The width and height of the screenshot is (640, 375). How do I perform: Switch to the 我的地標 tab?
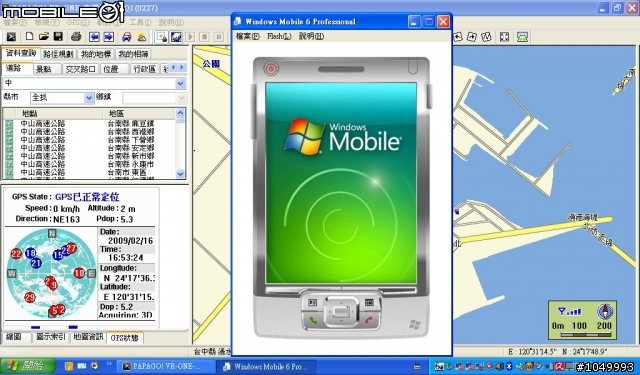[96, 54]
